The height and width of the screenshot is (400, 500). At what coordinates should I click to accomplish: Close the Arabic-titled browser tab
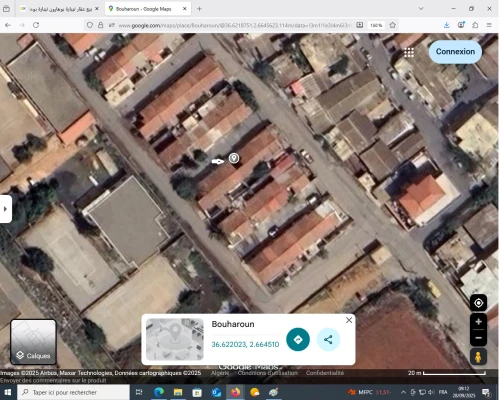[97, 9]
